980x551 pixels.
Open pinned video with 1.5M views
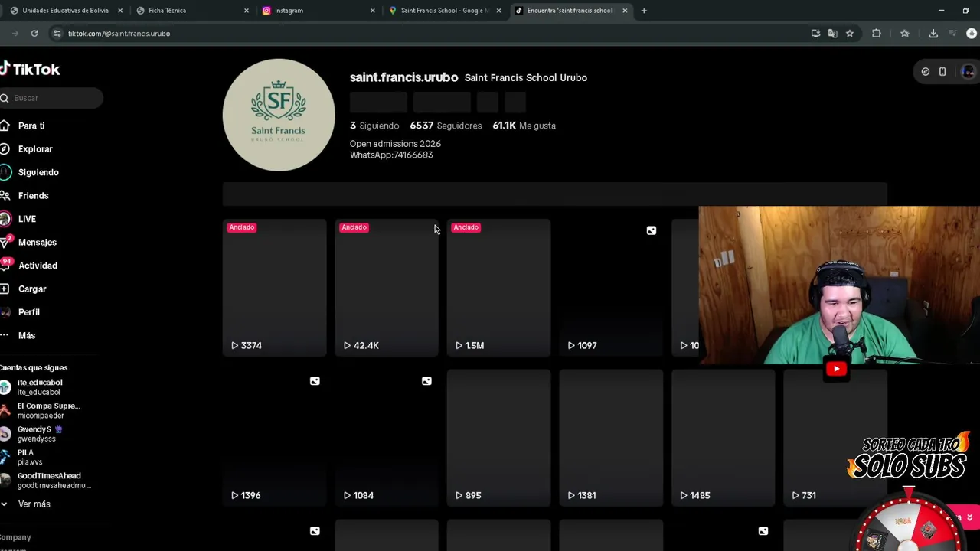tap(498, 288)
